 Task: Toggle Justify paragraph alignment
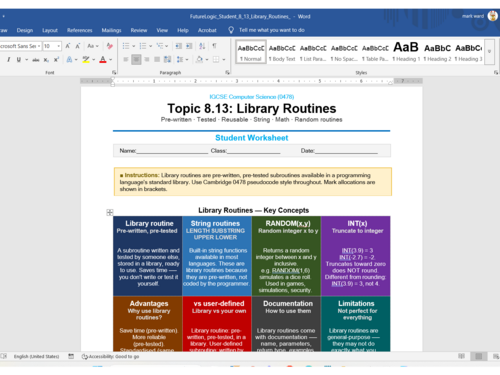[x=157, y=60]
